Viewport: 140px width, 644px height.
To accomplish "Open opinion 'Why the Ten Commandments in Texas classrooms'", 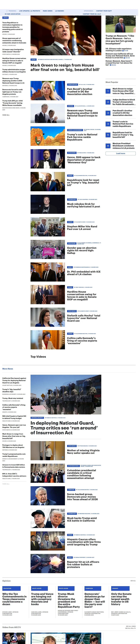I will (14, 599).
